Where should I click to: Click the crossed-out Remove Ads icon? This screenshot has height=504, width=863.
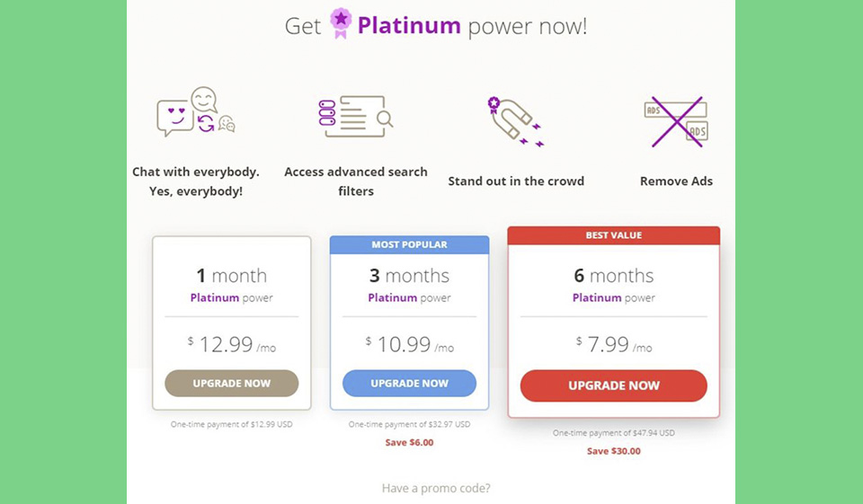point(675,121)
